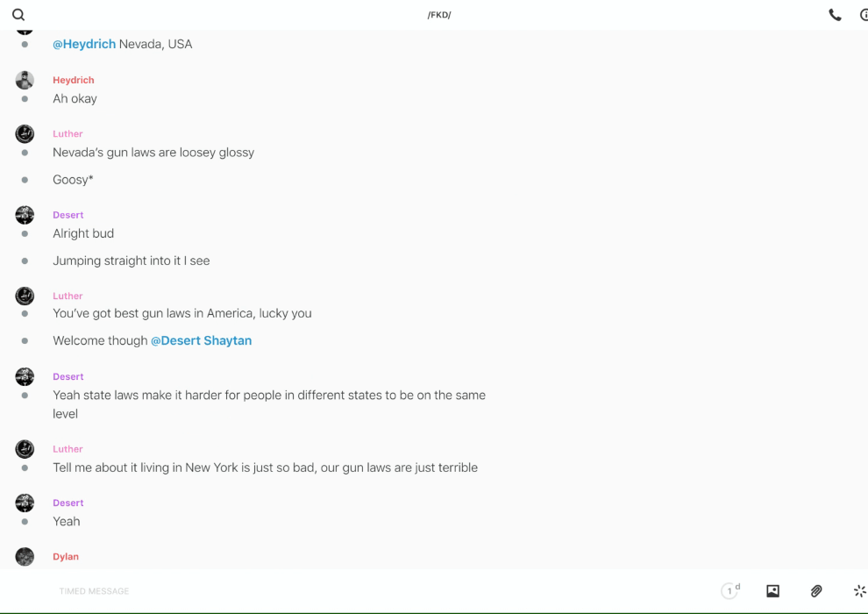Click sender name Heydrich above 'Ah okay'
868x614 pixels.
(x=74, y=80)
